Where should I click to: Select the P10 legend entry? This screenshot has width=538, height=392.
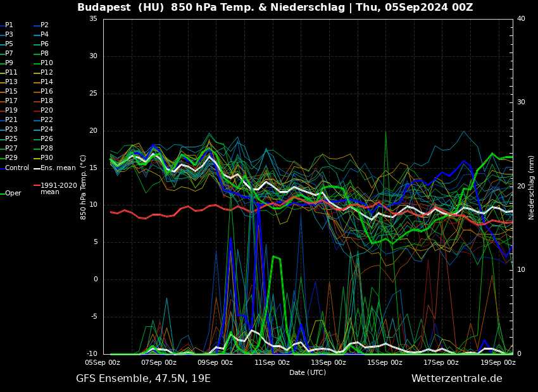point(47,63)
